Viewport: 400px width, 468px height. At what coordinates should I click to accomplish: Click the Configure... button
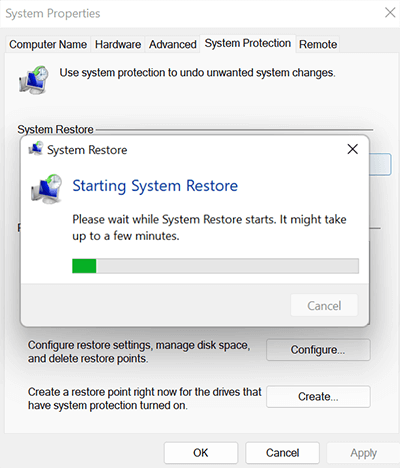[x=318, y=350]
